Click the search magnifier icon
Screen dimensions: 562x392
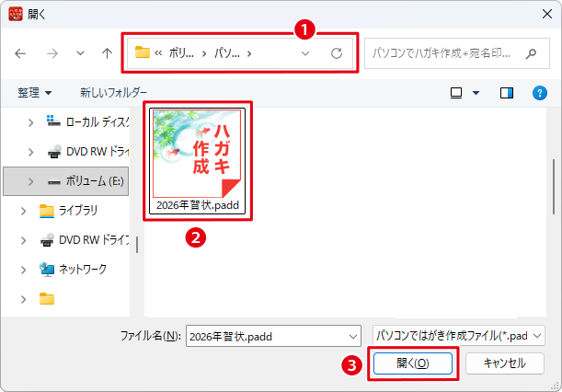[531, 53]
